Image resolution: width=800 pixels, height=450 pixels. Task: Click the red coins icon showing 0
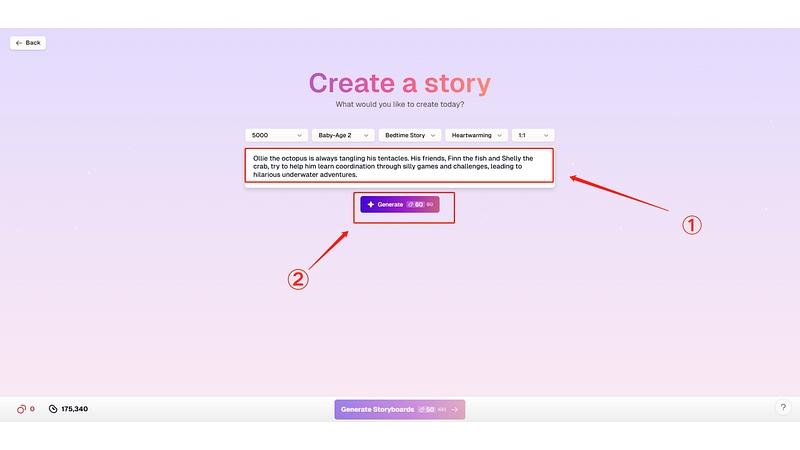pyautogui.click(x=21, y=409)
